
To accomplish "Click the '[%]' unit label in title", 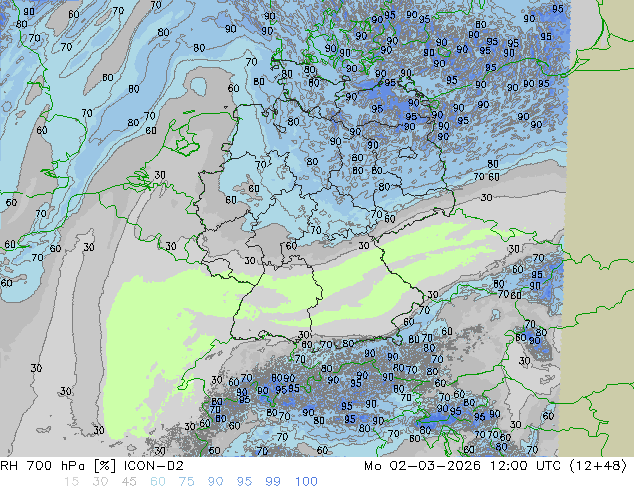I will [104, 466].
